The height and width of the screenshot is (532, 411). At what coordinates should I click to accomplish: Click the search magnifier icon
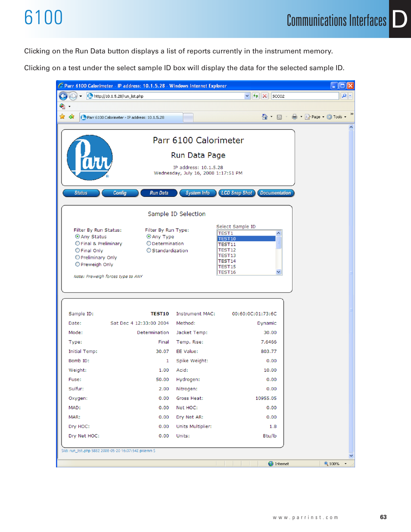pyautogui.click(x=344, y=96)
